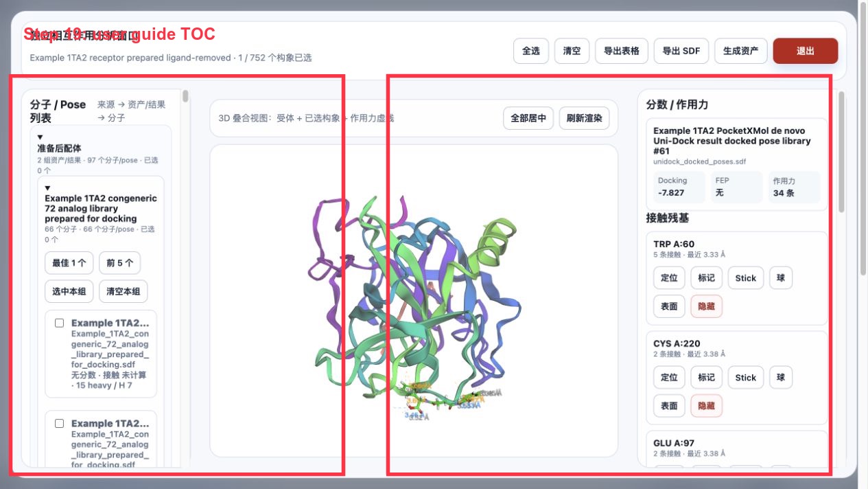The height and width of the screenshot is (489, 868).
Task: Click 定位 for residue TRP A:60
Action: pos(669,278)
